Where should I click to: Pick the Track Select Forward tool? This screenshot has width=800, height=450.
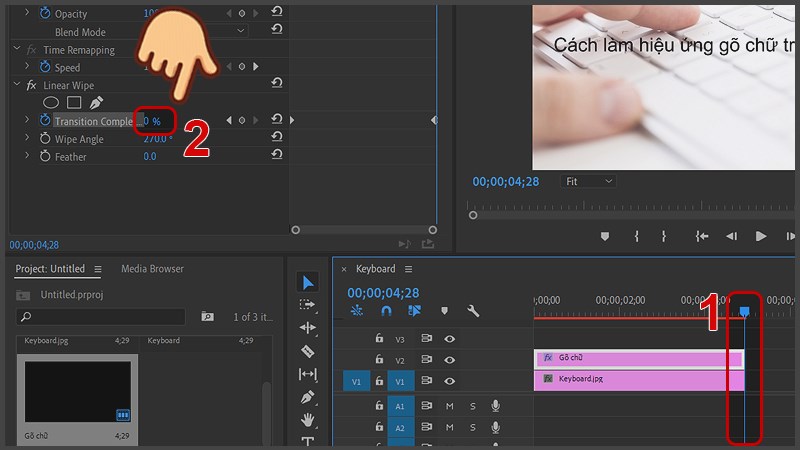tap(308, 305)
